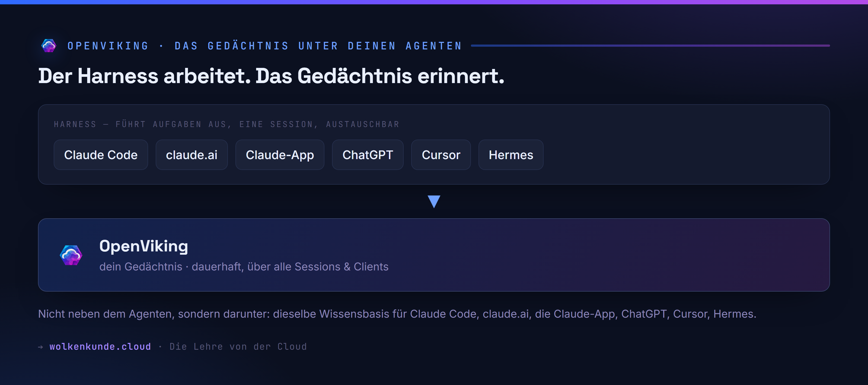The width and height of the screenshot is (868, 385).
Task: Select the ChatGPT chip
Action: tap(368, 155)
